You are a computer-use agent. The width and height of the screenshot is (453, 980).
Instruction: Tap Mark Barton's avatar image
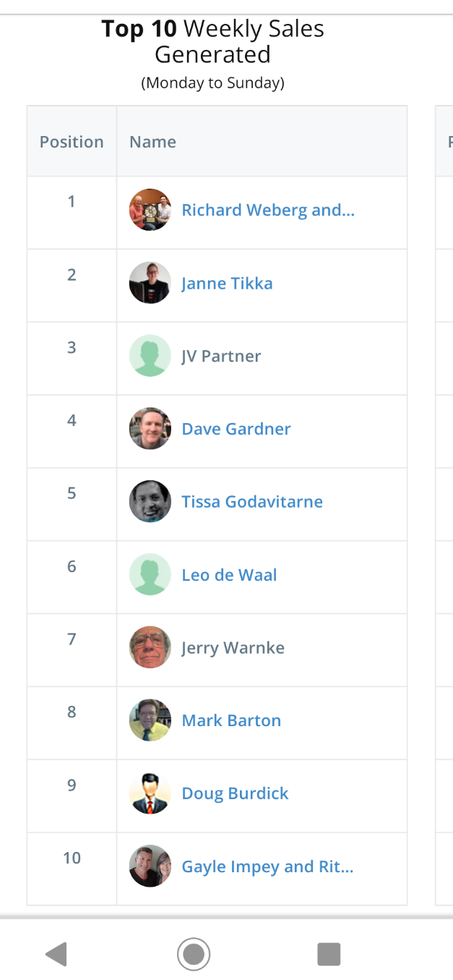(x=150, y=720)
